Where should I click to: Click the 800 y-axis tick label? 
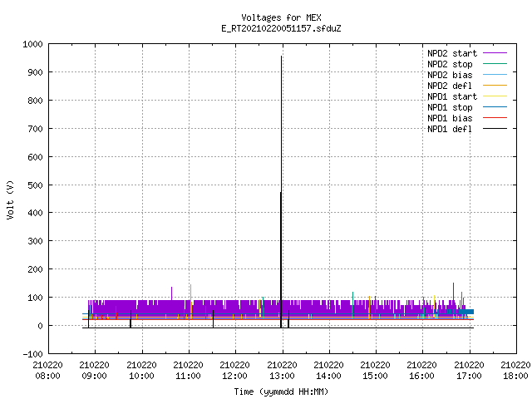pyautogui.click(x=35, y=101)
